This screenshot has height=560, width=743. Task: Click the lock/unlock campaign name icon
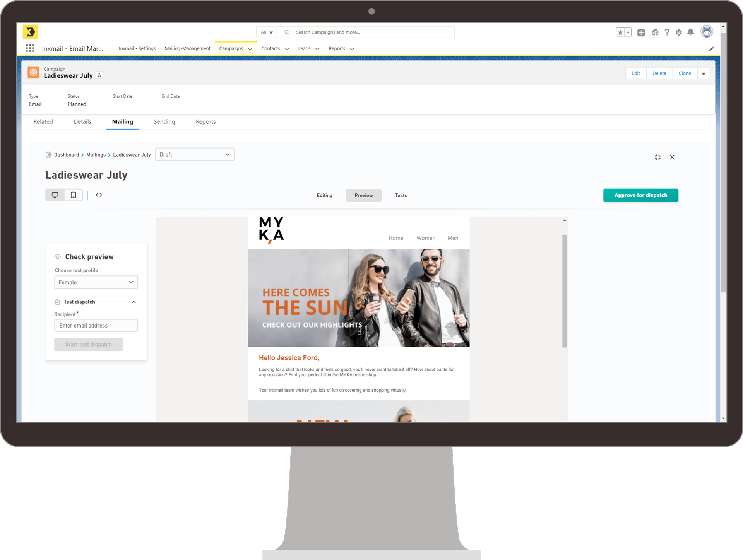(101, 75)
